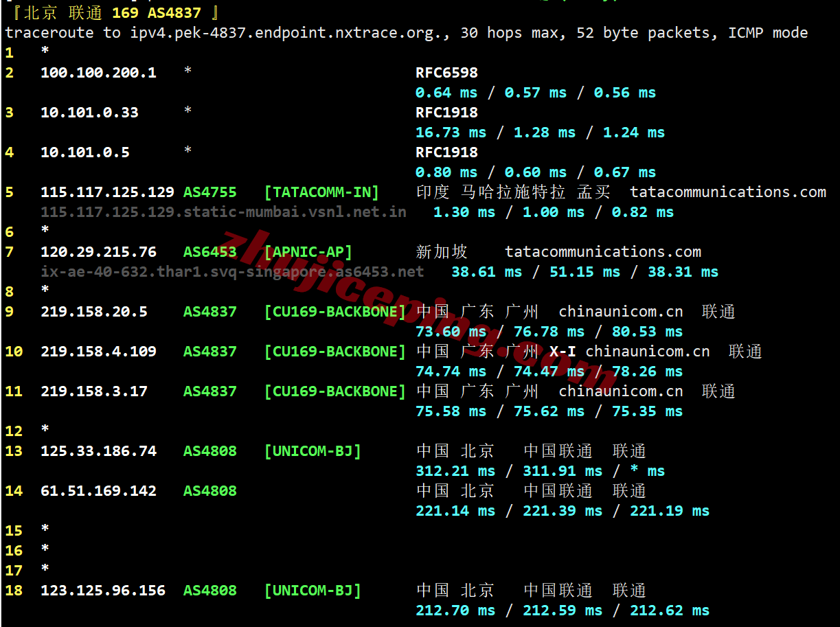This screenshot has width=840, height=627.
Task: Click the [TATACOMM-IN] tag
Action: pos(321,192)
